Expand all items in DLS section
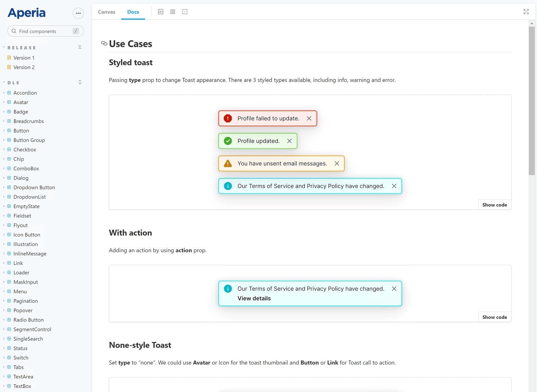The height and width of the screenshot is (392, 537). coord(80,82)
